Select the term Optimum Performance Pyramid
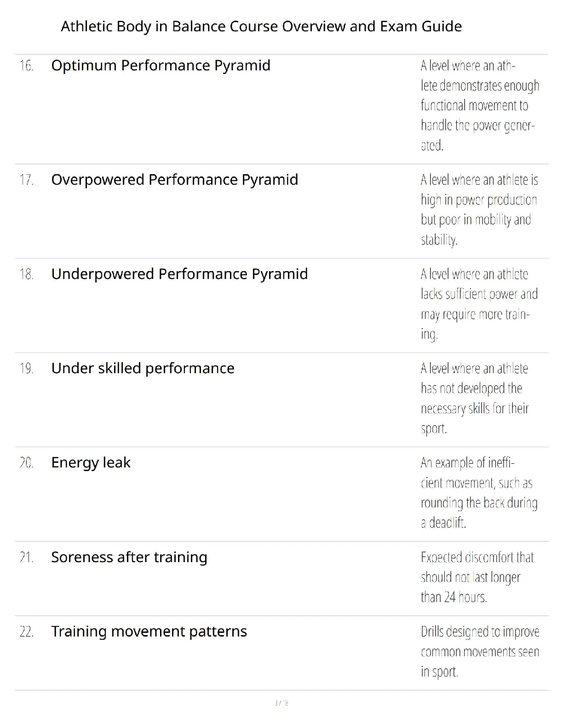 pyautogui.click(x=161, y=65)
